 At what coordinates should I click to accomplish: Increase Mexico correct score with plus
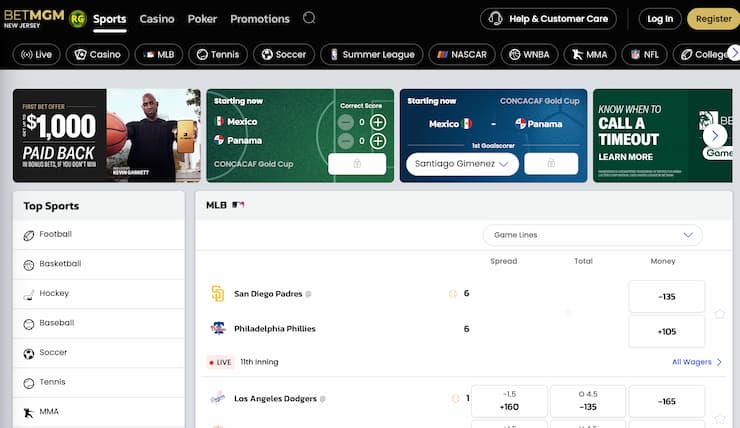[x=378, y=122]
